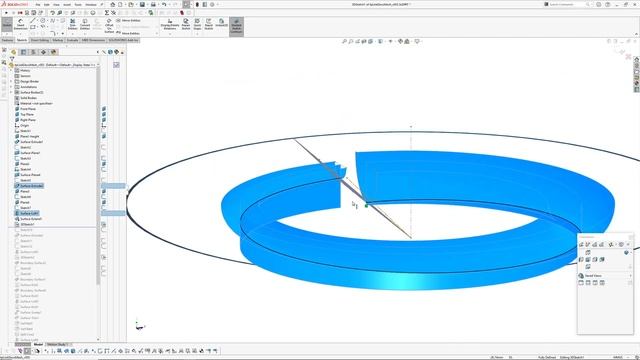This screenshot has width=640, height=360.
Task: Select the Line sketch tool
Action: pyautogui.click(x=33, y=20)
